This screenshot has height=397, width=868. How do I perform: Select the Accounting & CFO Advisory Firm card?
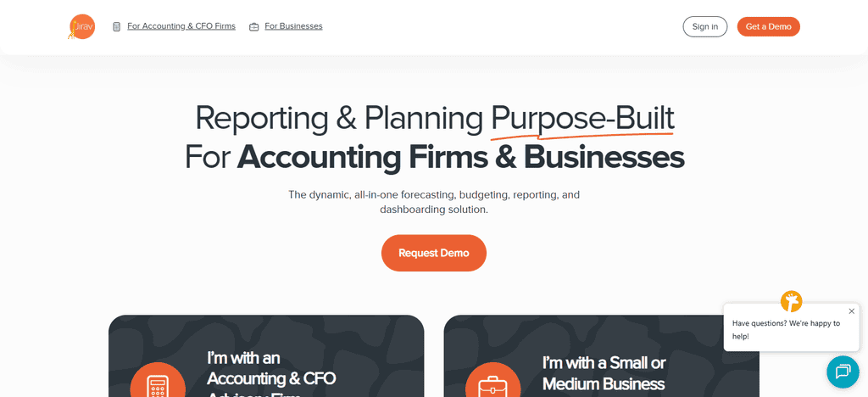pos(266,356)
